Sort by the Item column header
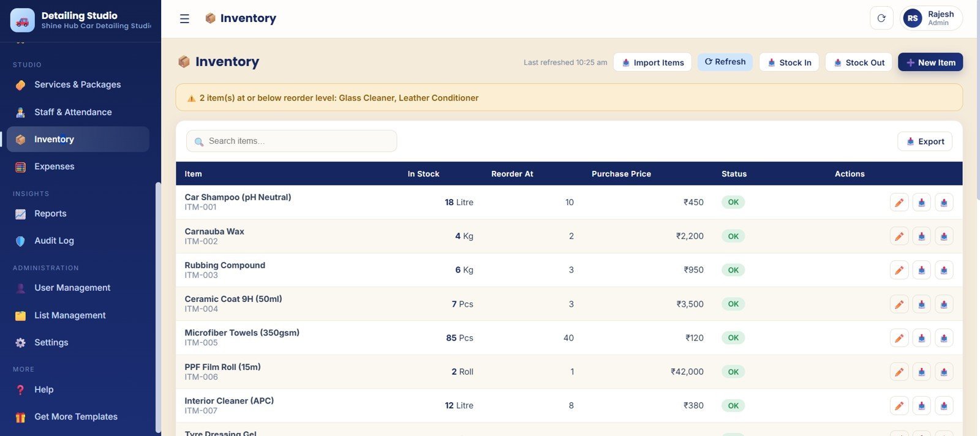This screenshot has height=436, width=980. coord(193,174)
